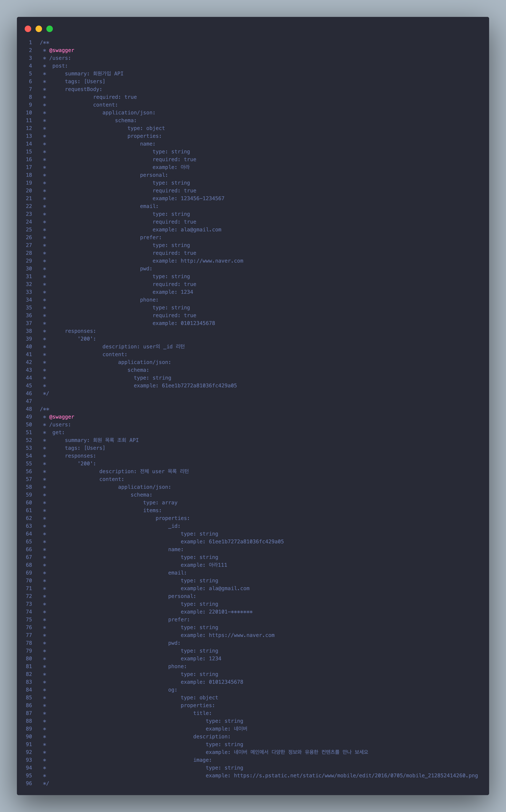Image resolution: width=506 pixels, height=812 pixels.
Task: Select the 'items:' line
Action: tap(152, 510)
